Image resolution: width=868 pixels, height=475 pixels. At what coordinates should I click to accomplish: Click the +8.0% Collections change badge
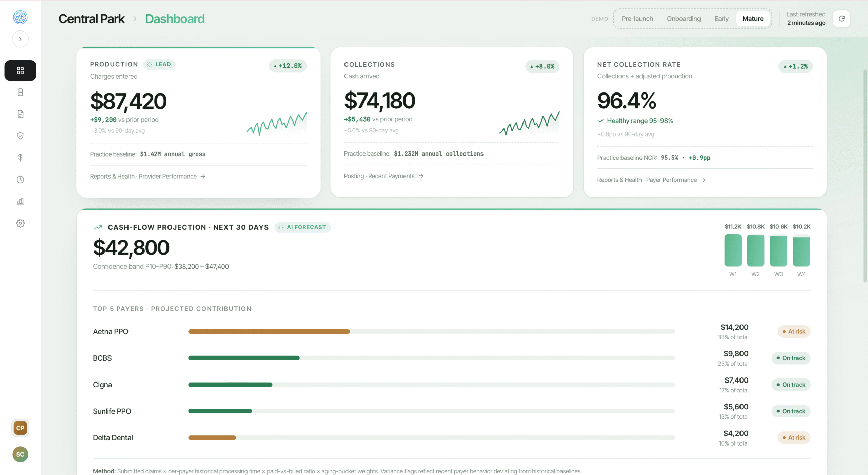[x=542, y=66]
